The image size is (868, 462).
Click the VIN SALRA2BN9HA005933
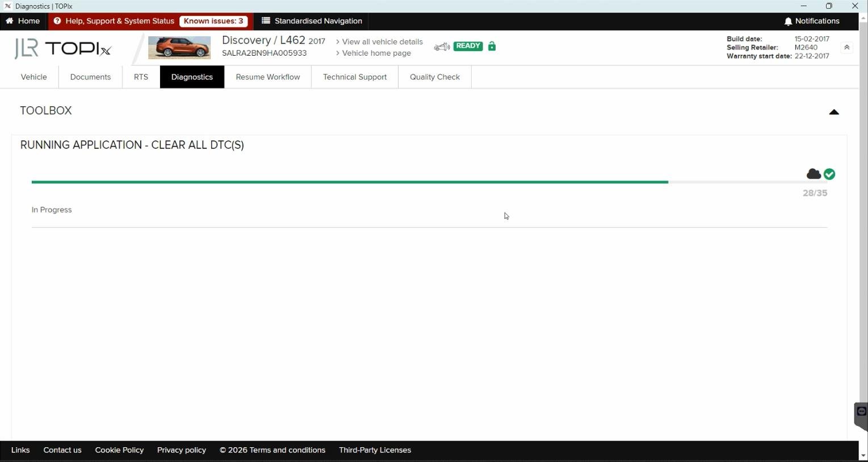click(264, 53)
